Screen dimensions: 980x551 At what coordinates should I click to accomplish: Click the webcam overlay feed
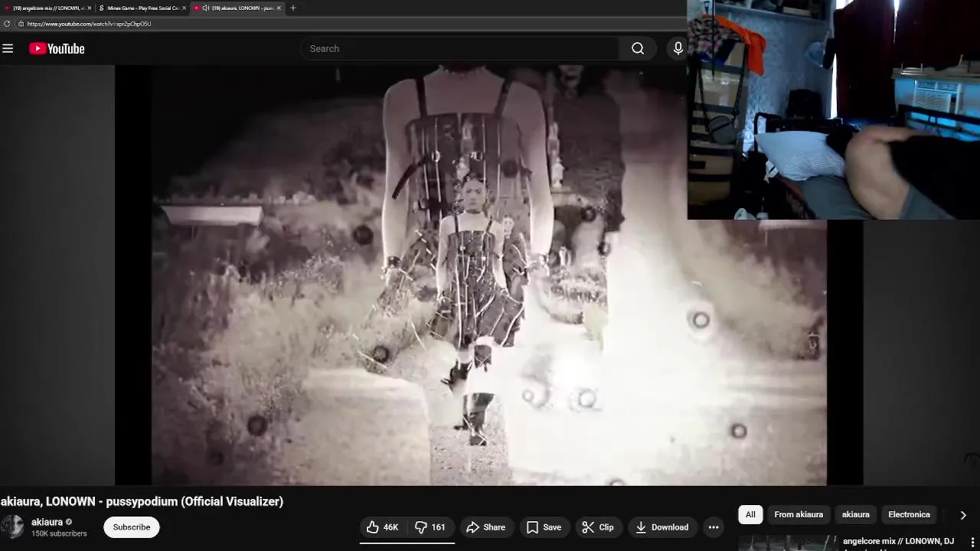pos(834,109)
